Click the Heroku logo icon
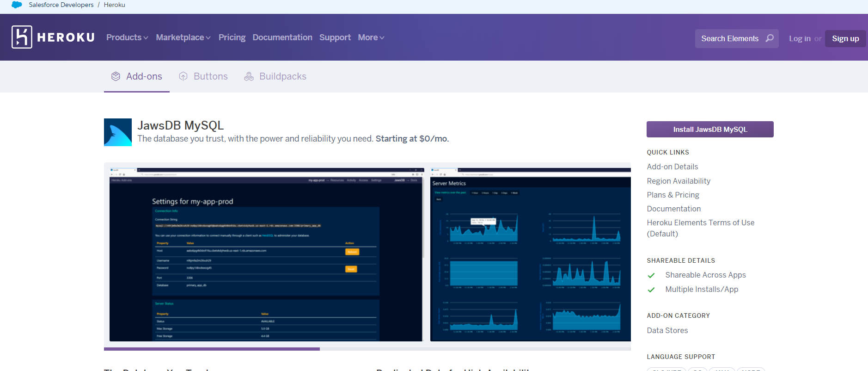The width and height of the screenshot is (868, 371). 22,37
